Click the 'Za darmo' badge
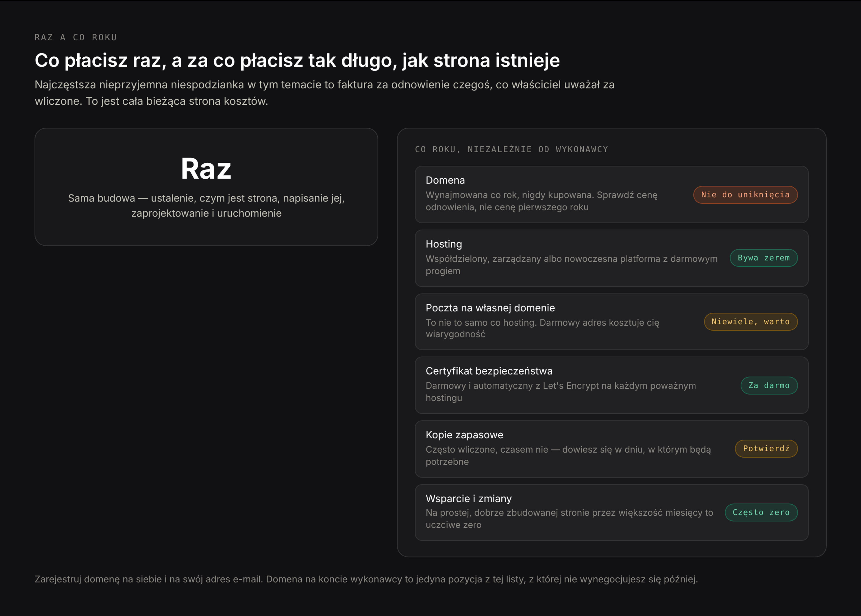The height and width of the screenshot is (616, 861). pos(769,385)
